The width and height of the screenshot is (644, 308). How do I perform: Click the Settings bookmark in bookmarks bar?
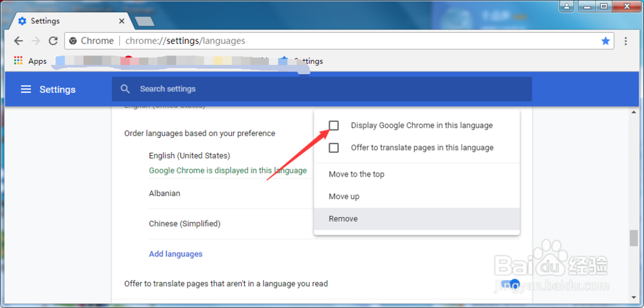click(301, 61)
